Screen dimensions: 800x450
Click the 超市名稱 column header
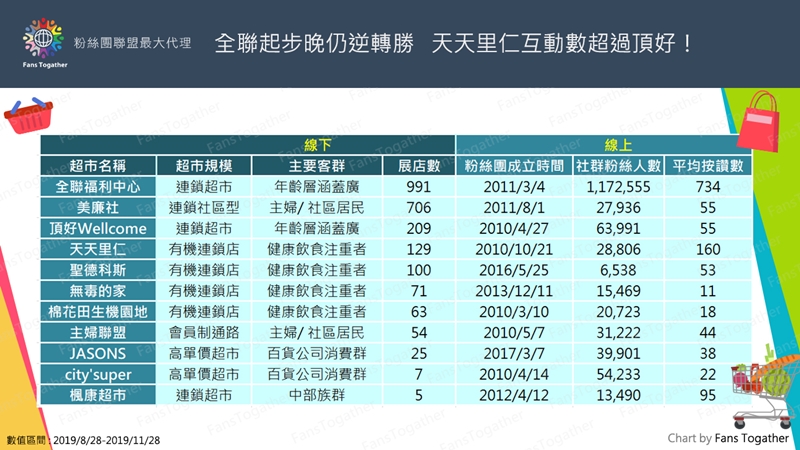[98, 166]
